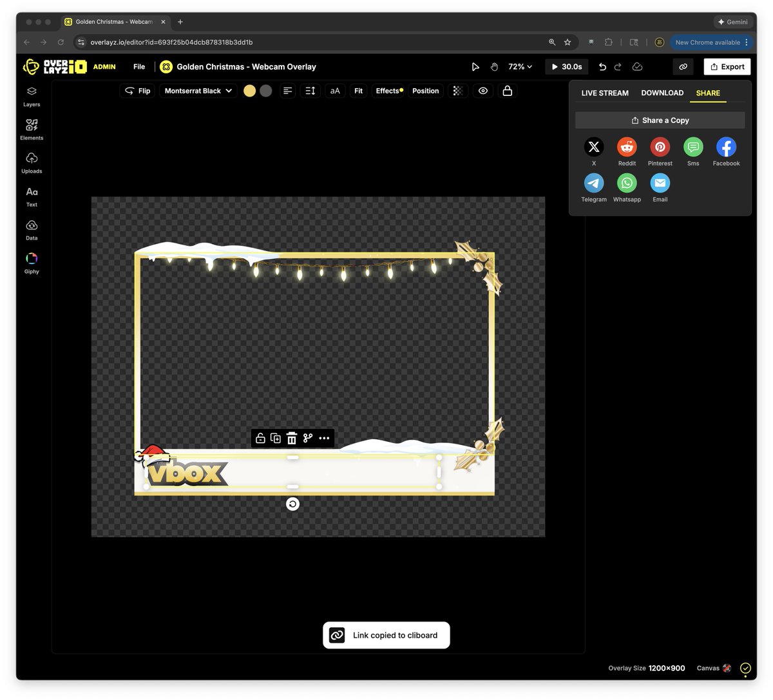Click the Fit button
The width and height of the screenshot is (773, 700).
tap(359, 91)
